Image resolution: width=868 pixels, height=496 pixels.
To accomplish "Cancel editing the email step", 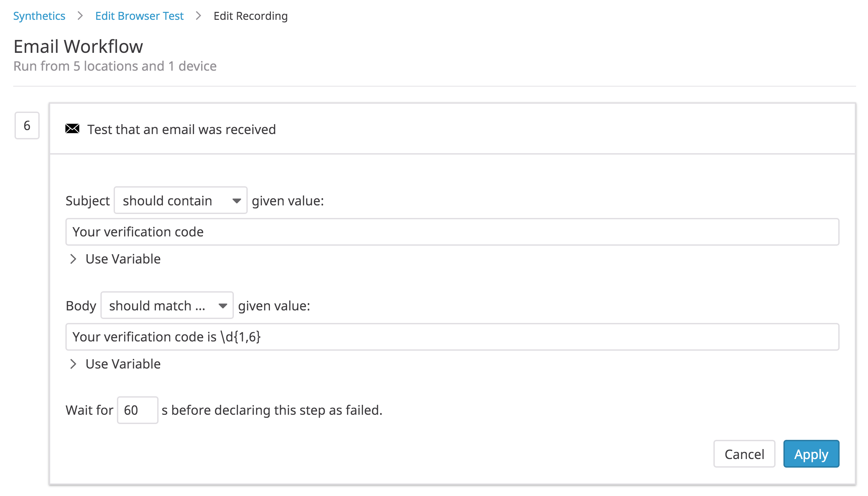I will pos(745,454).
